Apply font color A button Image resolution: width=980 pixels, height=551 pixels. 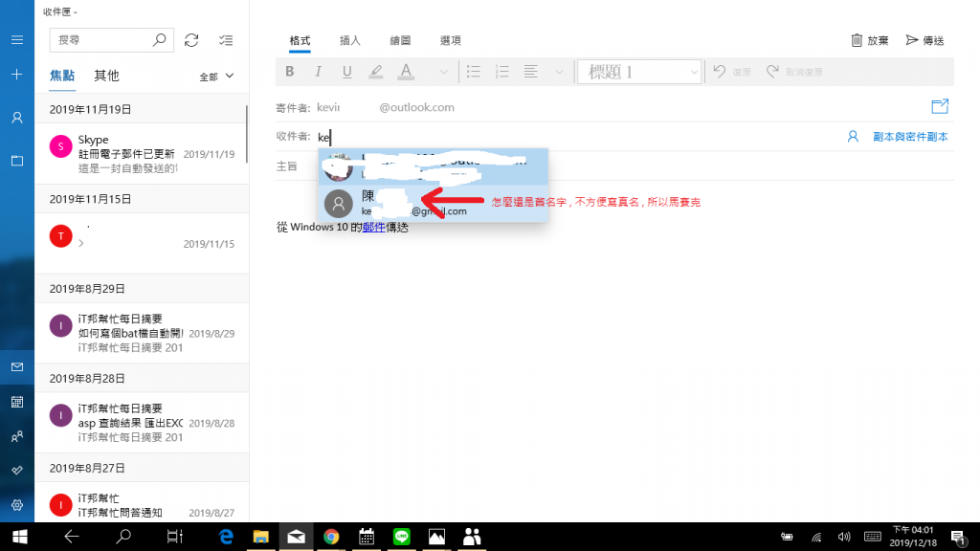coord(406,71)
